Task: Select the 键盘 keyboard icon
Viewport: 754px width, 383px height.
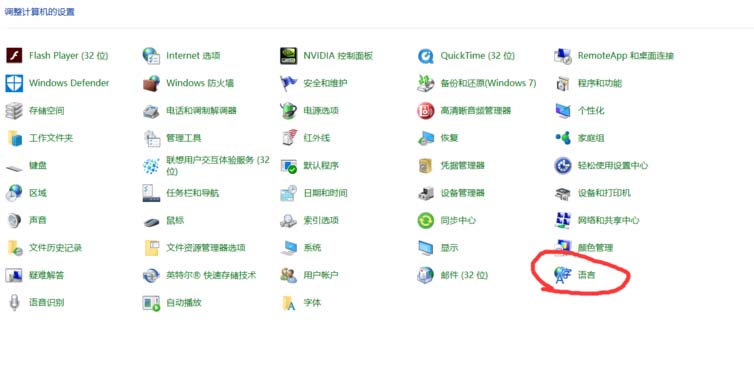Action: point(14,168)
